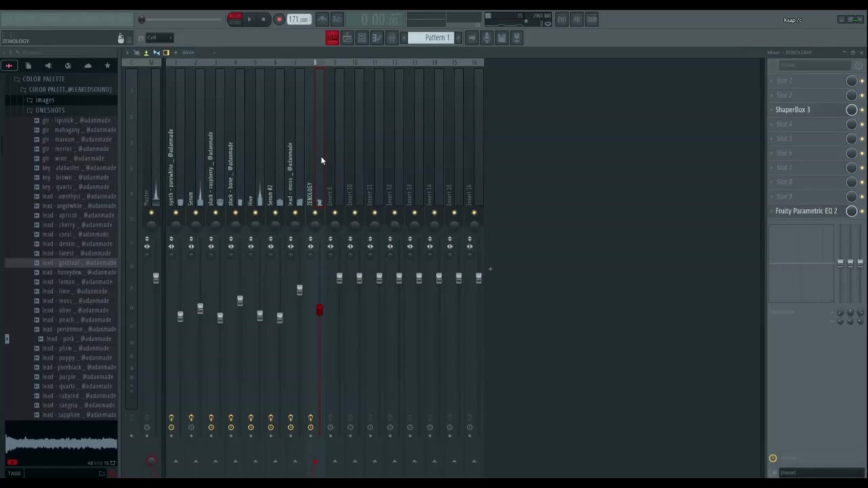Click the metronome icon beside tempo
This screenshot has height=488, width=868.
click(x=322, y=20)
